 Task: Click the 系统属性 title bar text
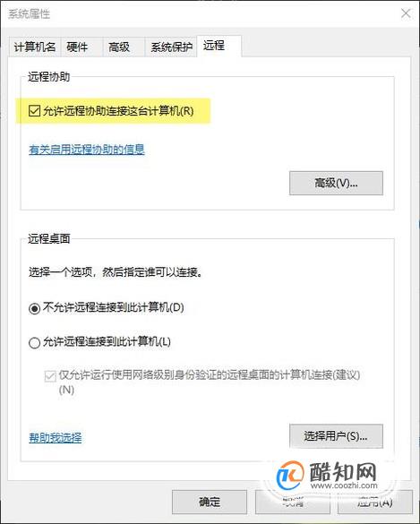pyautogui.click(x=29, y=14)
